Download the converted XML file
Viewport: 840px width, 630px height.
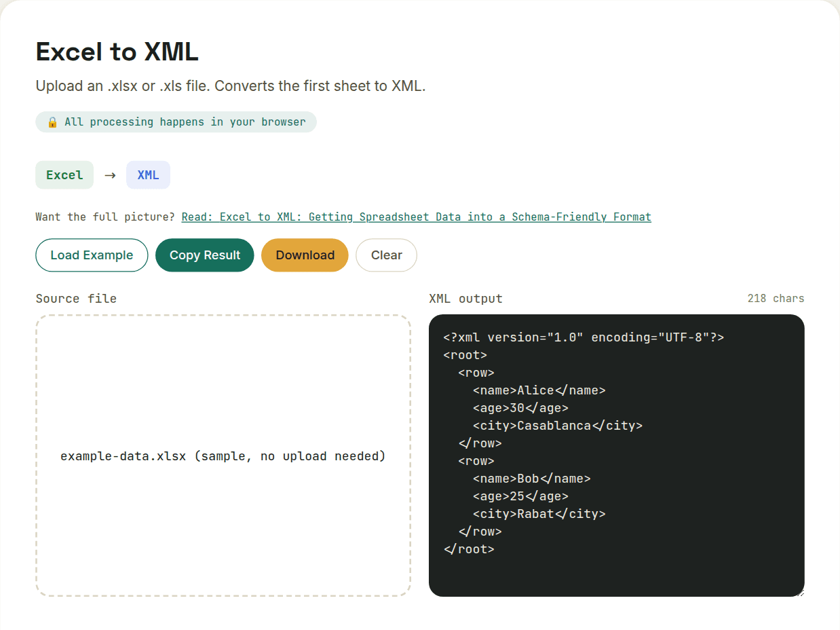[305, 255]
